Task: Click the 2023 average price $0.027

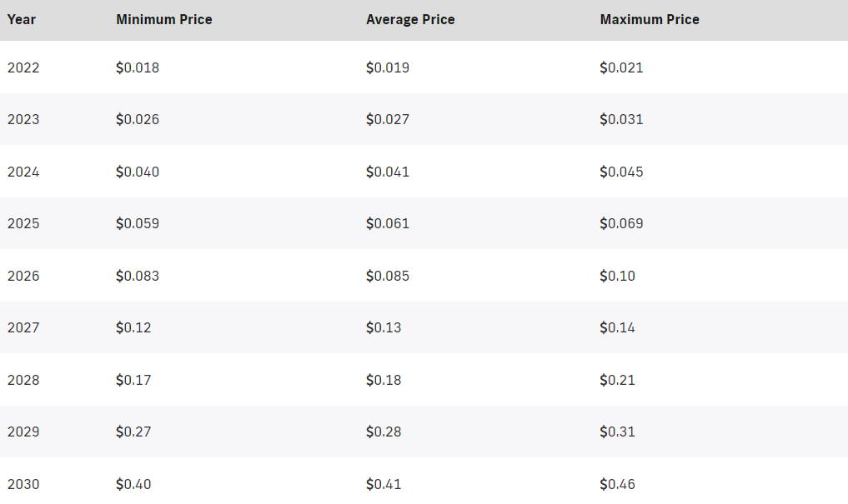Action: click(x=387, y=119)
